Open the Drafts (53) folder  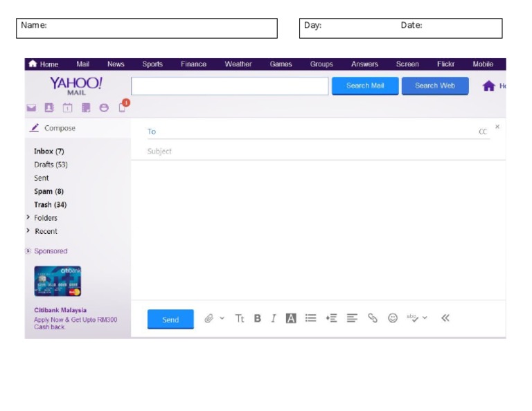51,165
